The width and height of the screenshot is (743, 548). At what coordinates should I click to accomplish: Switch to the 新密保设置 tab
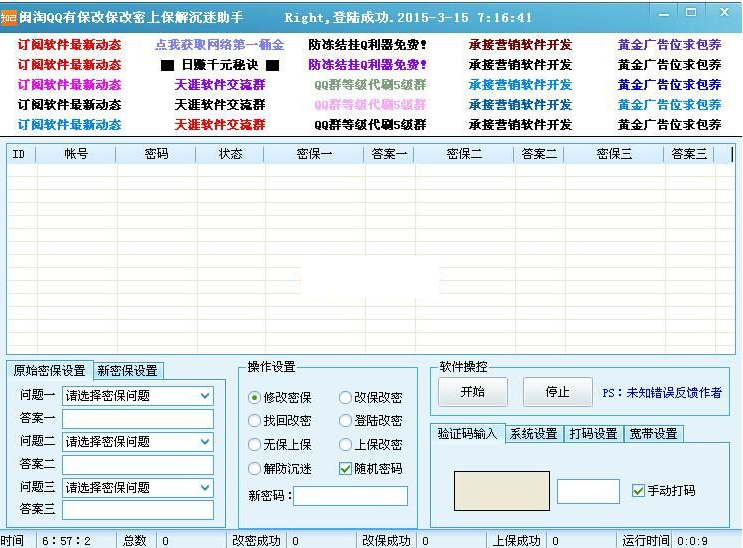click(x=129, y=371)
